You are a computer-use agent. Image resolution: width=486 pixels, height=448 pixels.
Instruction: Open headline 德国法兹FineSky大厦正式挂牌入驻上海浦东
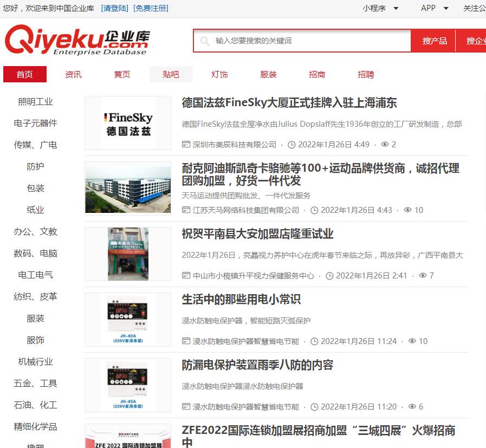pyautogui.click(x=289, y=103)
